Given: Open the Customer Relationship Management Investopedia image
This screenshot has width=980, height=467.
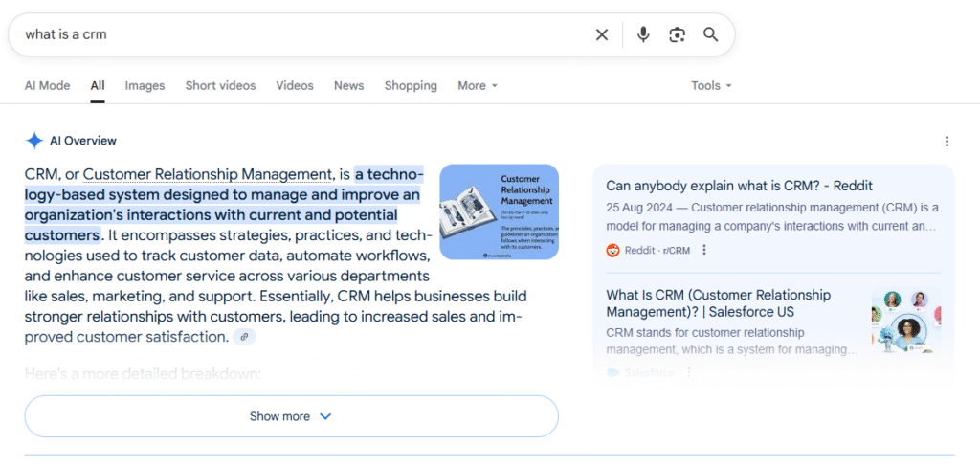Looking at the screenshot, I should 499,211.
